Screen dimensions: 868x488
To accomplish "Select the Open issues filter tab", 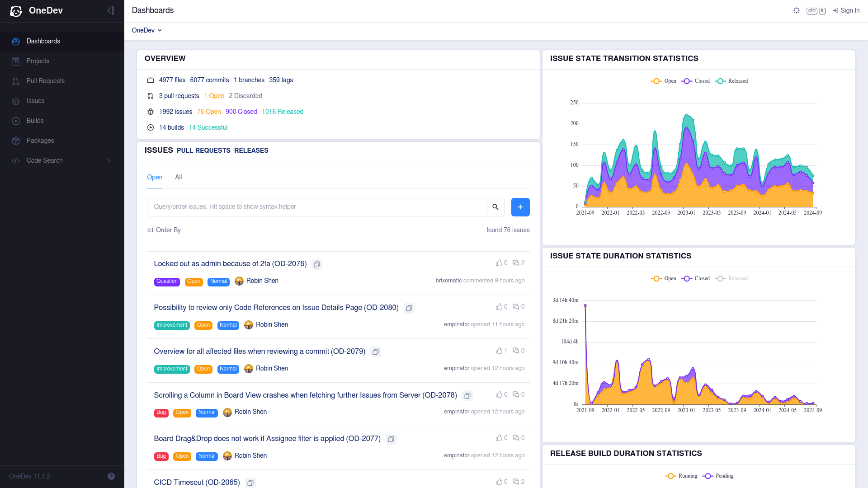I will (155, 177).
